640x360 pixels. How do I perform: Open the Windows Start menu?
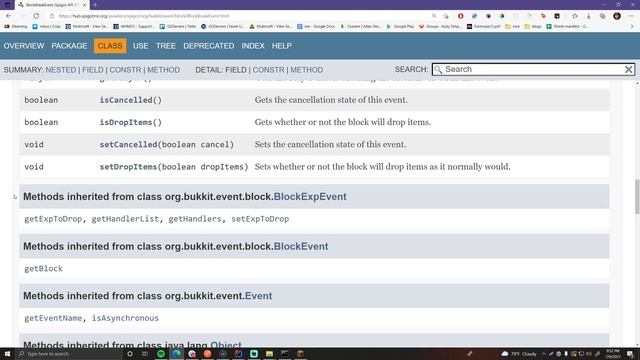(x=7, y=353)
